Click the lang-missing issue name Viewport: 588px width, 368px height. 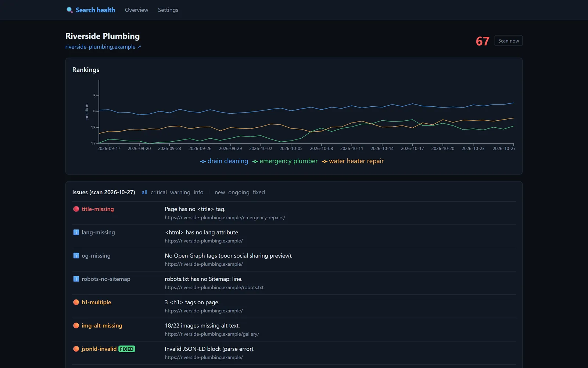click(98, 233)
